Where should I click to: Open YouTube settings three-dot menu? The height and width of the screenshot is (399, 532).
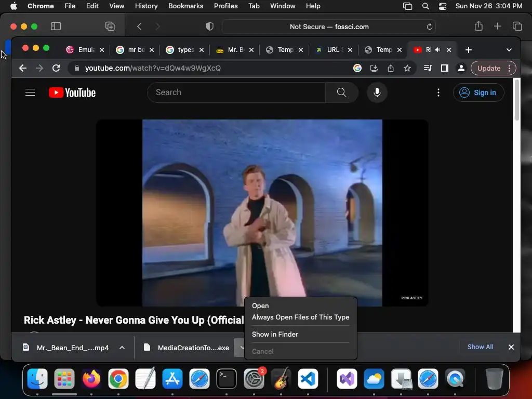(x=438, y=92)
